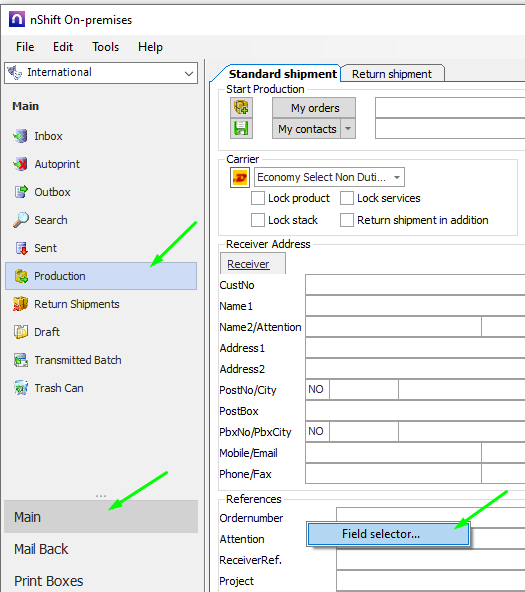
Task: Click the Name2/Attention input field
Action: tap(393, 327)
